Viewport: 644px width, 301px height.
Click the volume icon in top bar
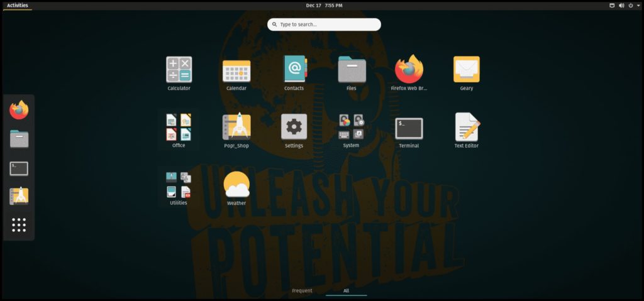point(621,5)
